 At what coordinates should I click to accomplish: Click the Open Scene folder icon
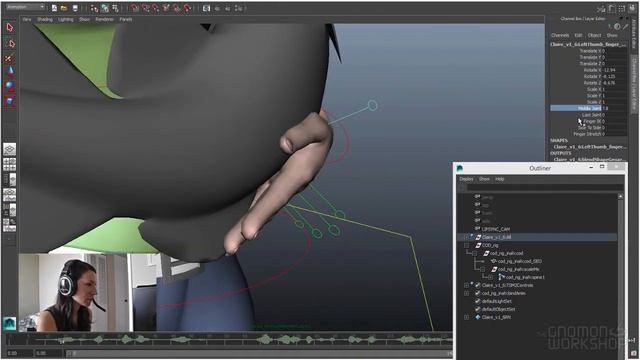64,8
